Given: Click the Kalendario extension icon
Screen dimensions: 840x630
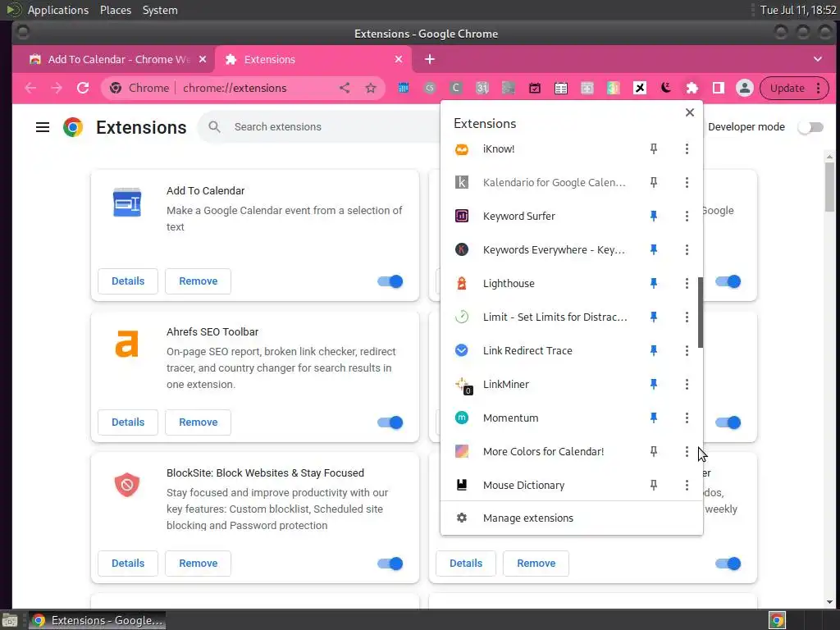Looking at the screenshot, I should [x=461, y=183].
